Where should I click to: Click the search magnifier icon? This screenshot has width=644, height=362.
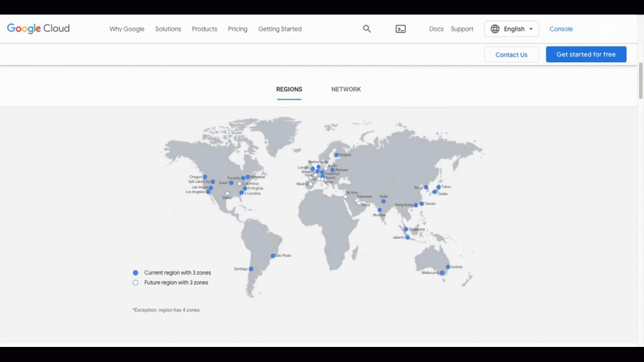coord(367,29)
